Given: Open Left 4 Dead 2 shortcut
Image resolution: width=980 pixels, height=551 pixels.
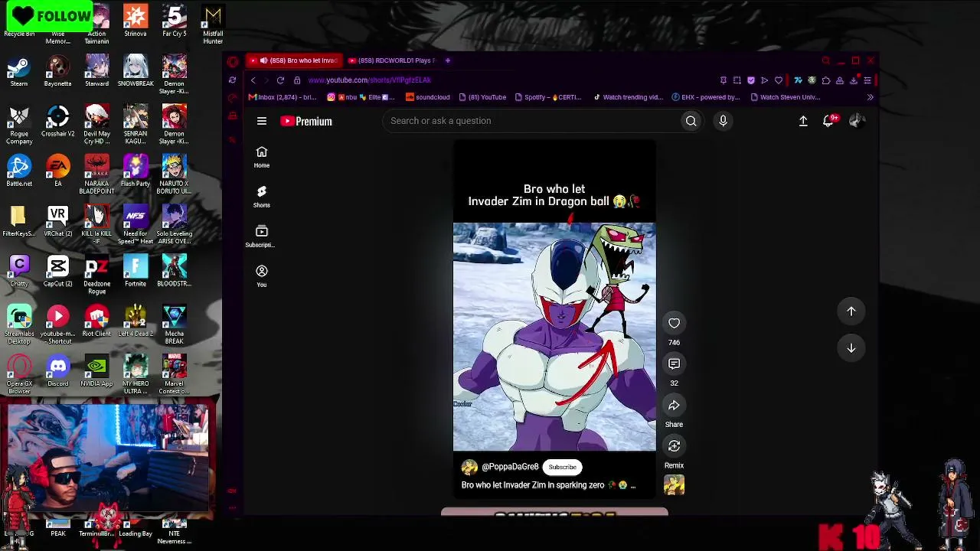Looking at the screenshot, I should click(x=136, y=321).
